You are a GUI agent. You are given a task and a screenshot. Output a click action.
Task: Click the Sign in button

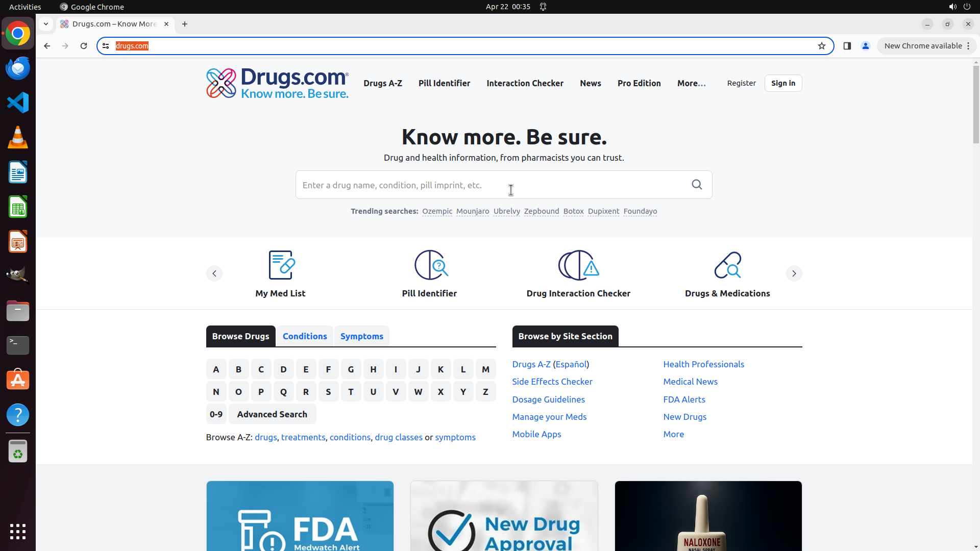click(783, 83)
